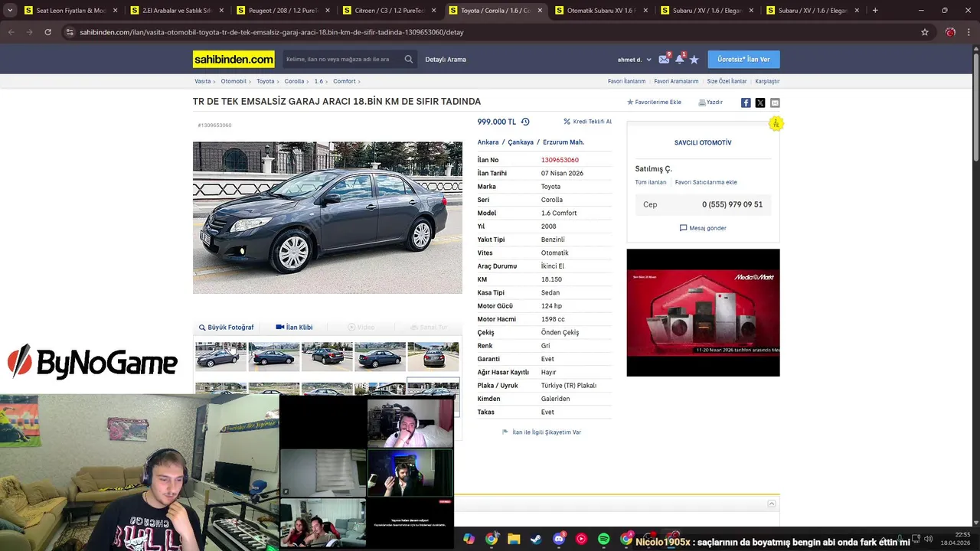
Task: Open the messages envelope icon in header
Action: coord(664,59)
